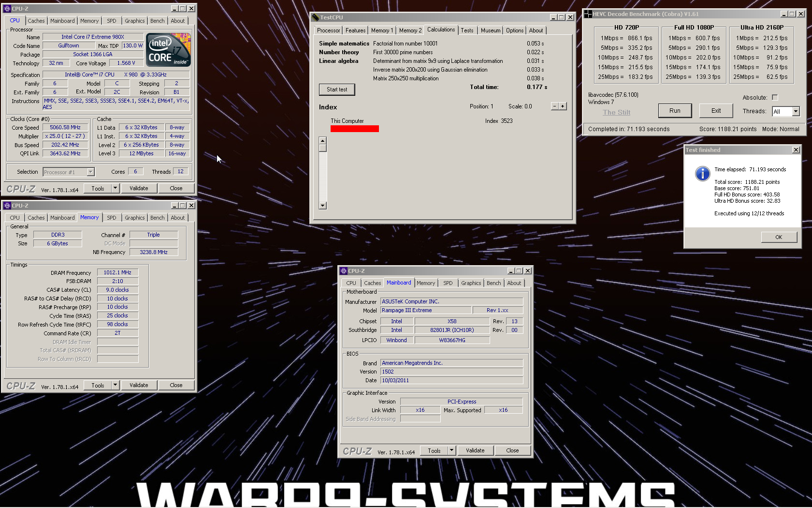Viewport: 812px width, 508px height.
Task: Click the Total time 0.177 s value
Action: [x=537, y=87]
